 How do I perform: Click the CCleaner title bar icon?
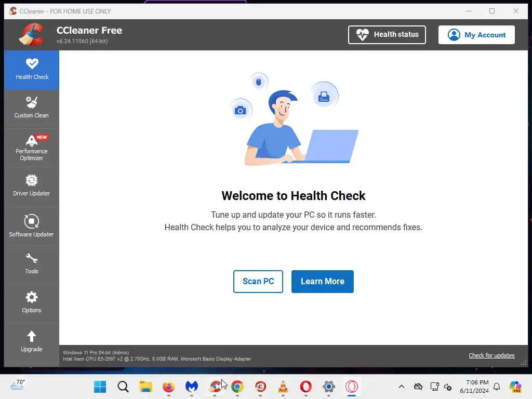tap(13, 11)
